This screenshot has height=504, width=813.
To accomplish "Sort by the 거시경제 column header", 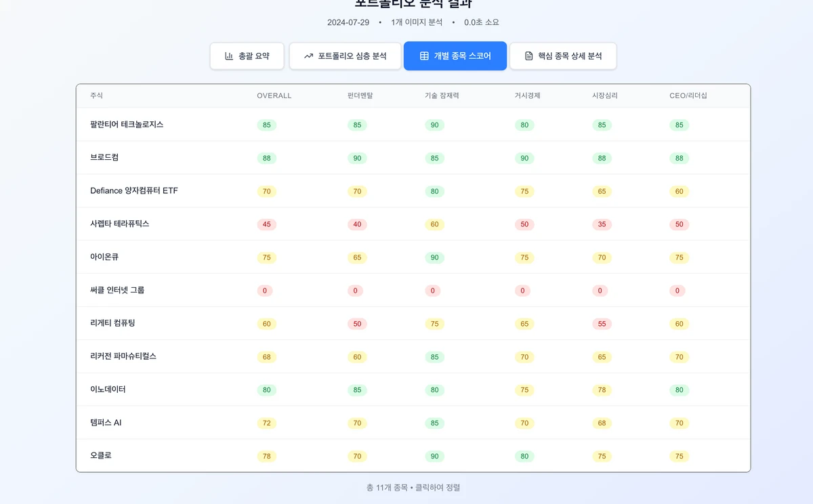I will [527, 96].
